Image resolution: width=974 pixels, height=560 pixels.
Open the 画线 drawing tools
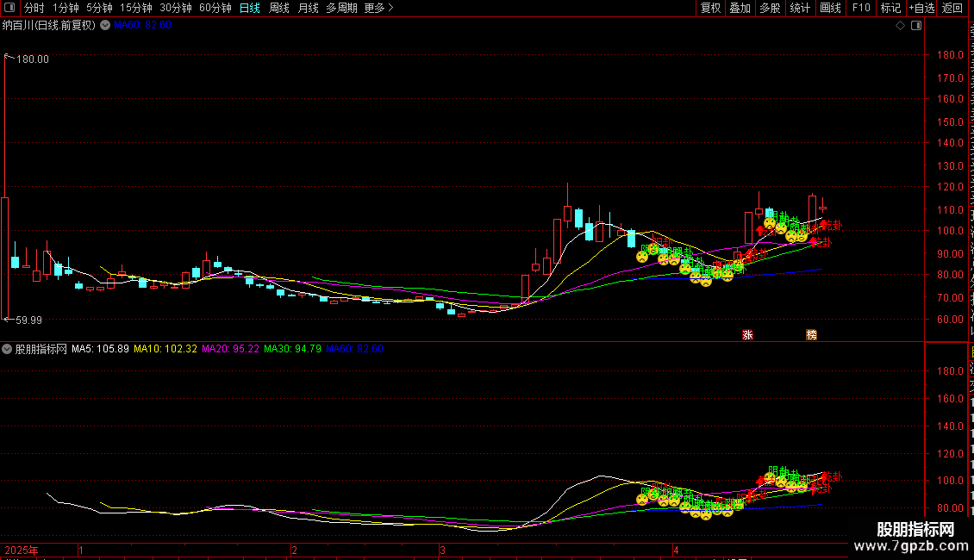830,8
